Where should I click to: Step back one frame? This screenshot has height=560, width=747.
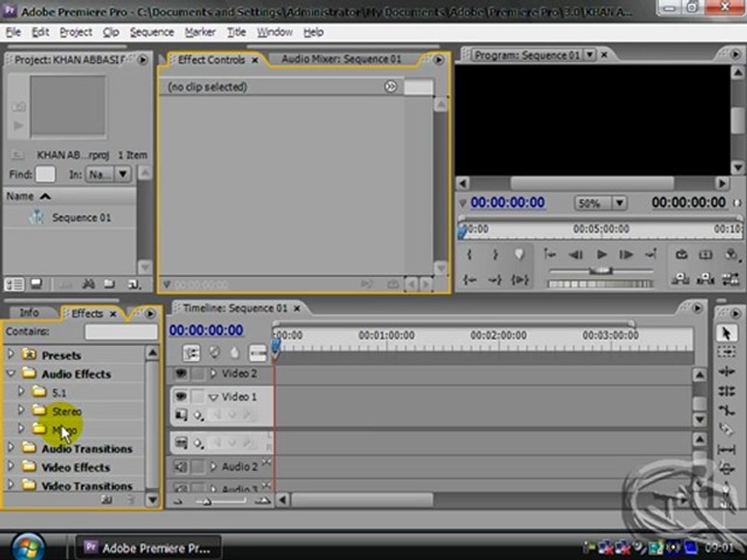[x=576, y=255]
